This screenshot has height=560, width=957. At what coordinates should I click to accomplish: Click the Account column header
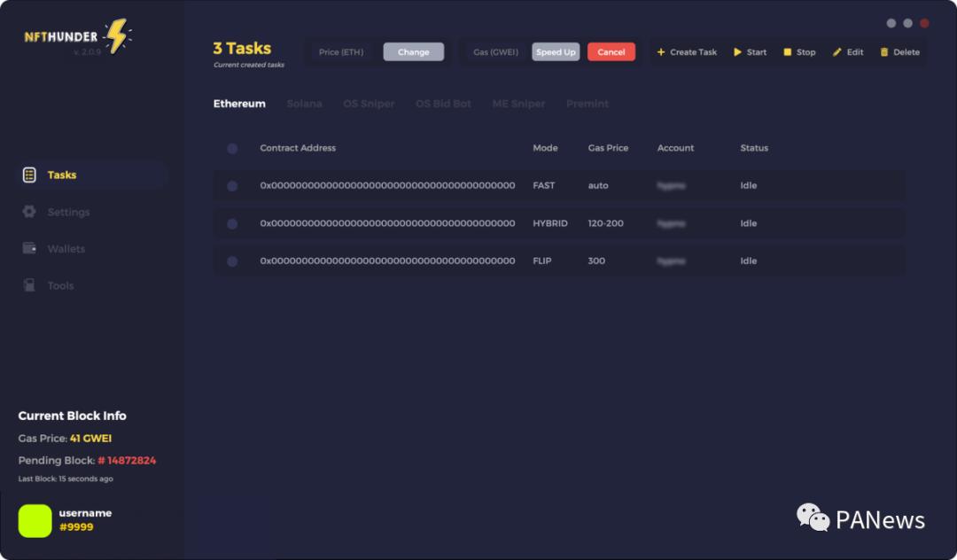pyautogui.click(x=675, y=148)
